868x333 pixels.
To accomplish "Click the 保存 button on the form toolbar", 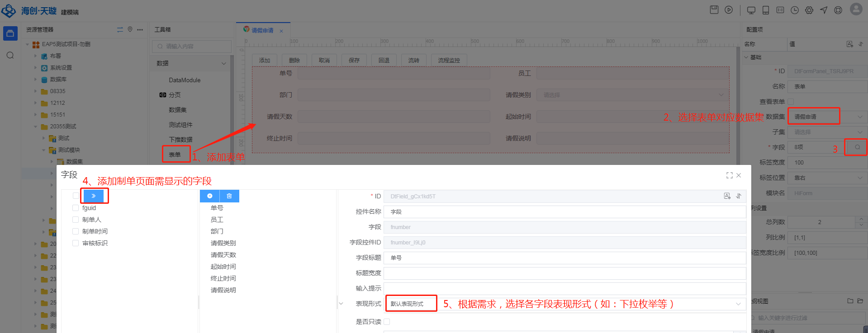I will [x=354, y=61].
